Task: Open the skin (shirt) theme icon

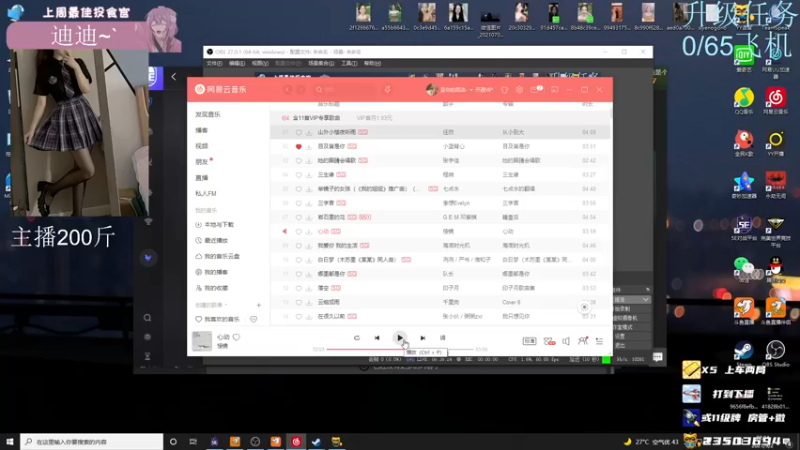Action: click(x=505, y=90)
